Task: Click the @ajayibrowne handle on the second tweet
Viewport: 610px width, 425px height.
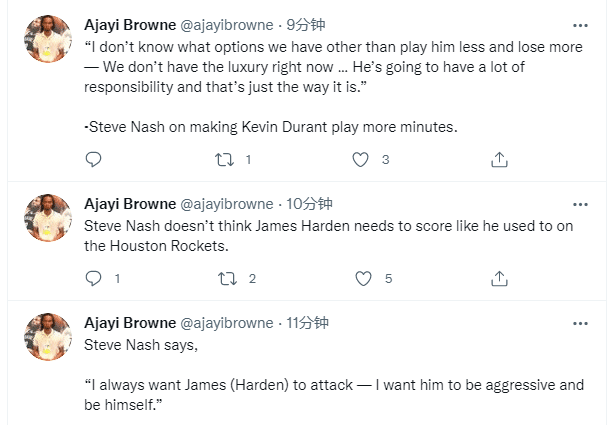Action: pyautogui.click(x=225, y=203)
